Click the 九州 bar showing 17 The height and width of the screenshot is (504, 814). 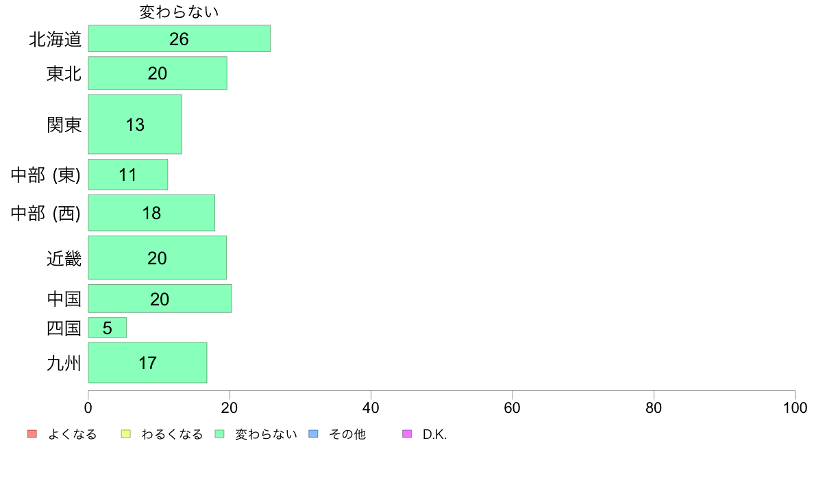147,362
